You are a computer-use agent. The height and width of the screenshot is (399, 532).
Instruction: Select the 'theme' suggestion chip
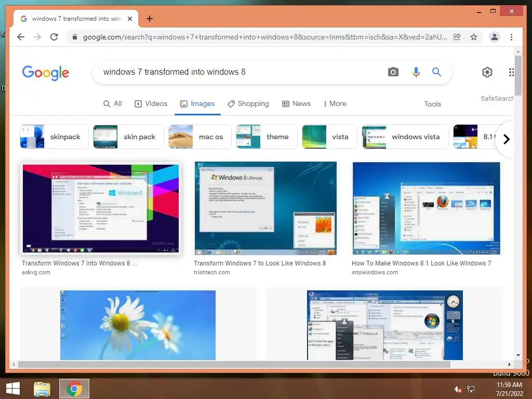click(267, 137)
